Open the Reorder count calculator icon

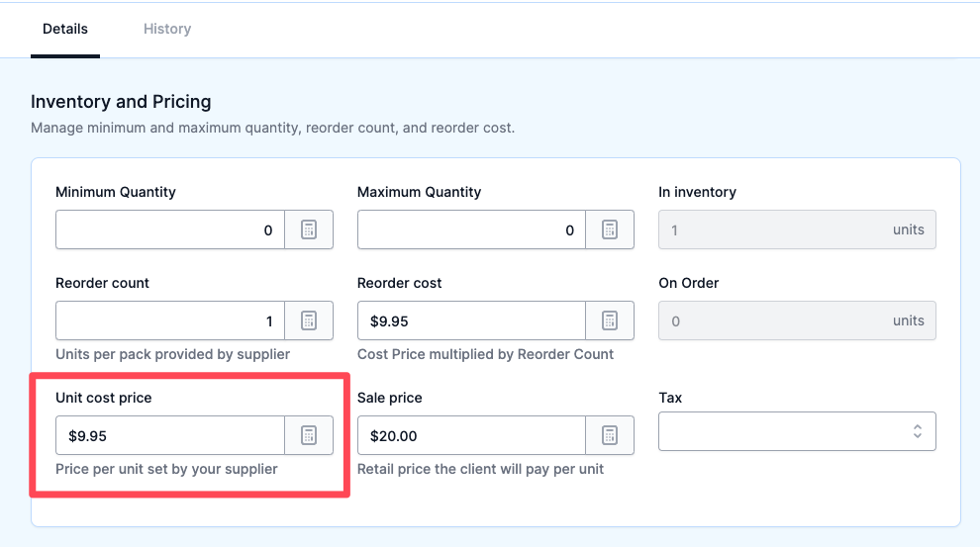309,320
